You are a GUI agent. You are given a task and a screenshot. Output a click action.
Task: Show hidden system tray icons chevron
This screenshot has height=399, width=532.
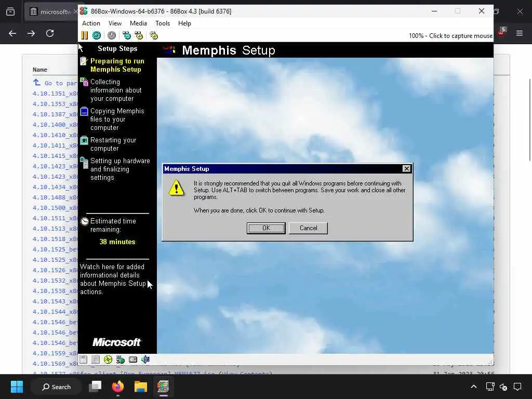474,387
